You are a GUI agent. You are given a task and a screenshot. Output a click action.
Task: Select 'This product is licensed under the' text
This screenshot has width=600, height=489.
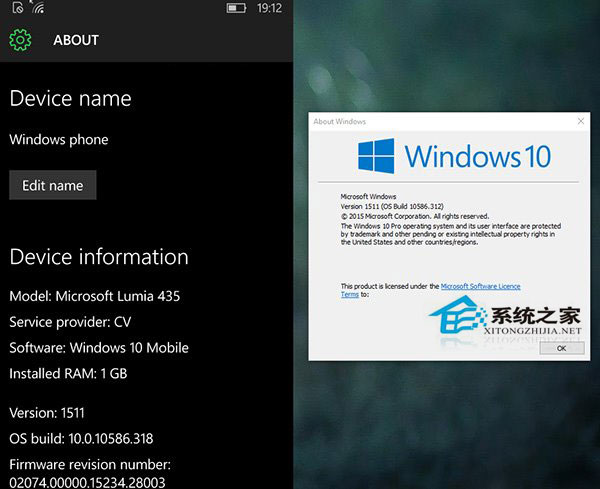pyautogui.click(x=390, y=286)
